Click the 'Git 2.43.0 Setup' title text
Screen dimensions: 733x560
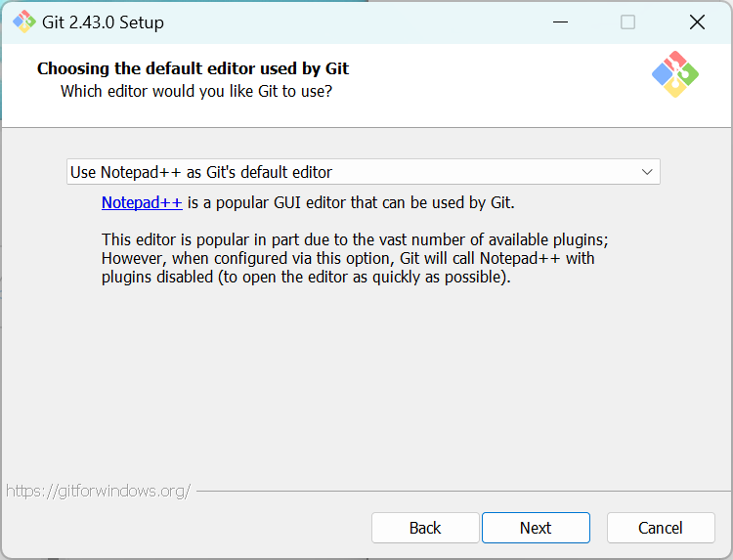[103, 22]
